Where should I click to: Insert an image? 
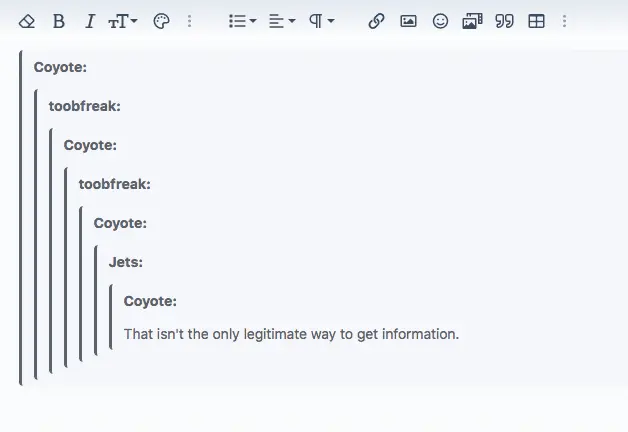click(x=408, y=21)
